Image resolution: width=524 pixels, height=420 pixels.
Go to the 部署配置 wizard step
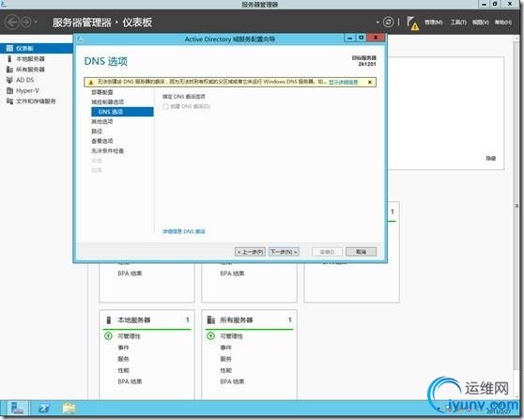tap(102, 92)
